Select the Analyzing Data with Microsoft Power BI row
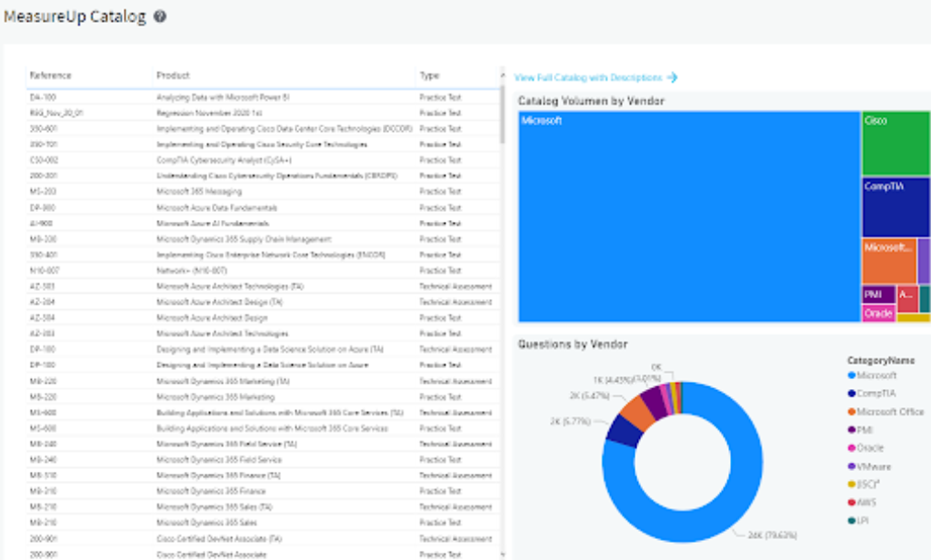931x560 pixels. click(263, 97)
